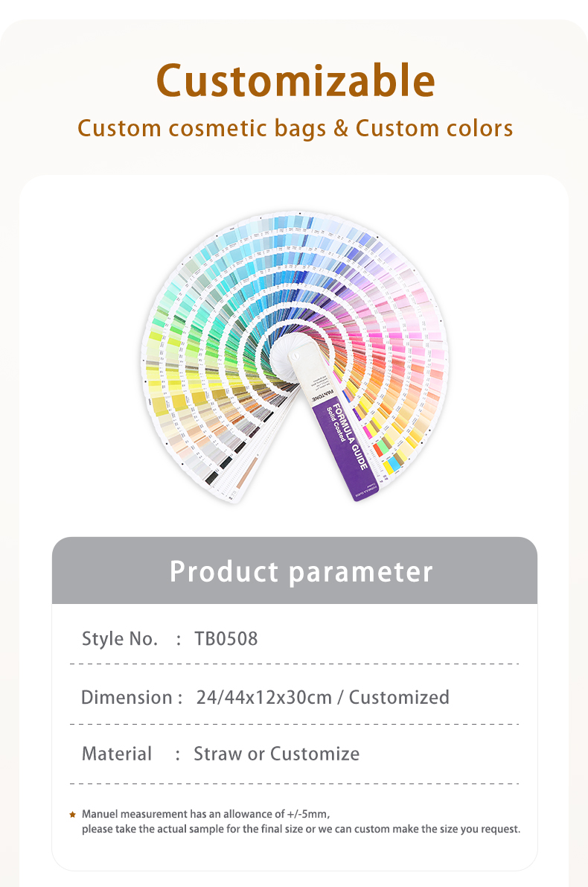Screen dimensions: 588x887
Task: Click the star icon before measurement note
Action: click(72, 815)
